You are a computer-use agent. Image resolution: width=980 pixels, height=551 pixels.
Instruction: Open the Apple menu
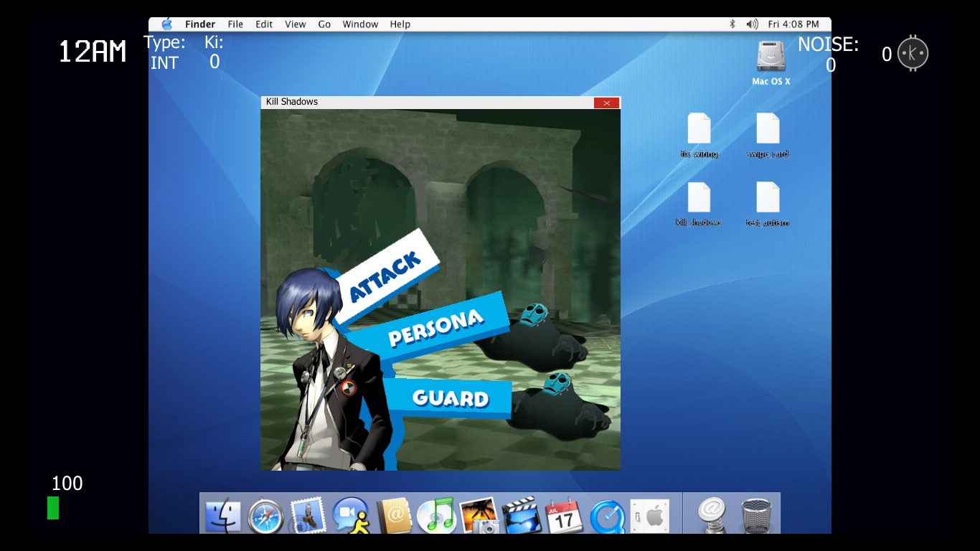click(x=166, y=24)
